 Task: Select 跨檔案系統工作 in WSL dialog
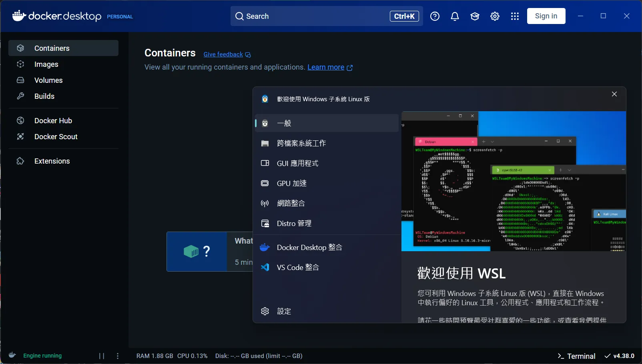tap(327, 143)
